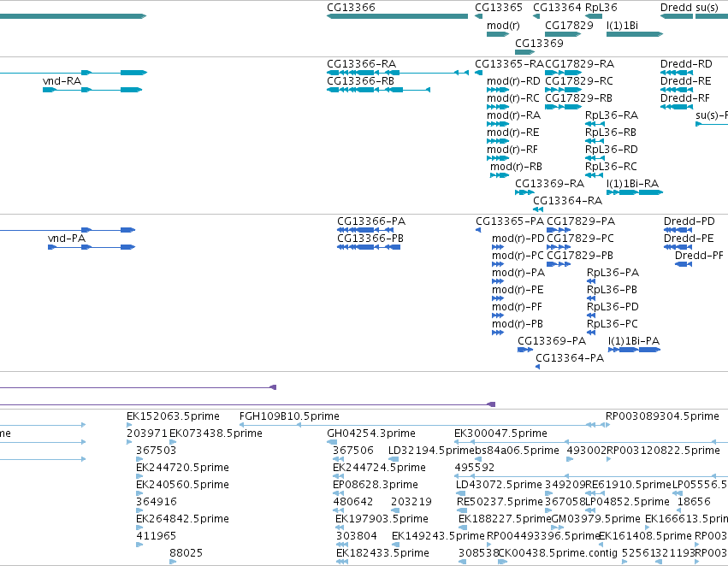Click the Dredd-RE transcript label
Screen dimensions: 728x566
tap(686, 81)
